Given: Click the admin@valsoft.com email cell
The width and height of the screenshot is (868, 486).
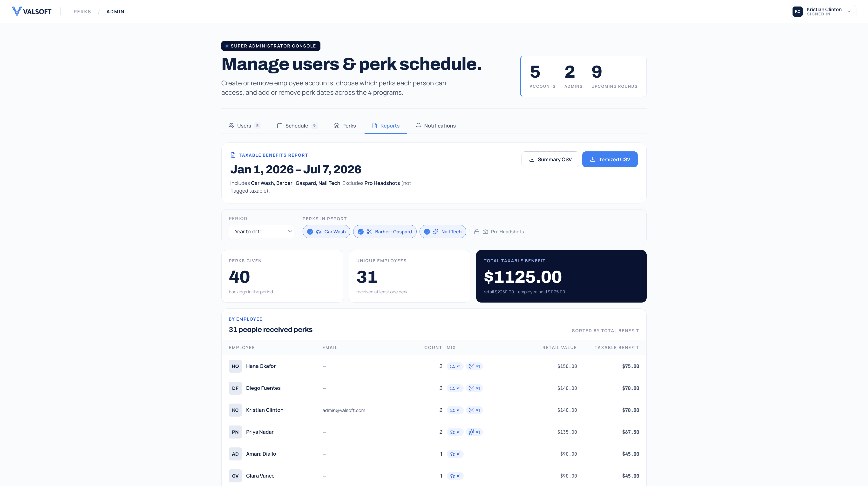Looking at the screenshot, I should click(344, 410).
